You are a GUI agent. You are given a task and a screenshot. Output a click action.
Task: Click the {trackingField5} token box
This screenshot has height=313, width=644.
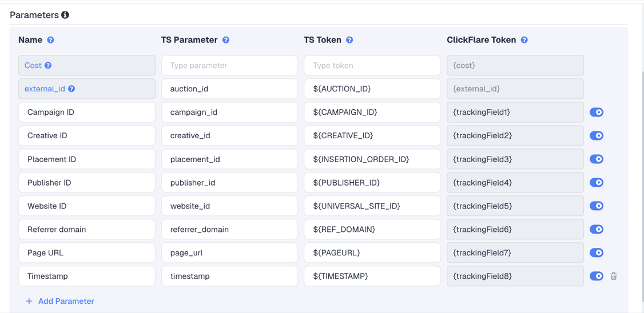coord(515,206)
